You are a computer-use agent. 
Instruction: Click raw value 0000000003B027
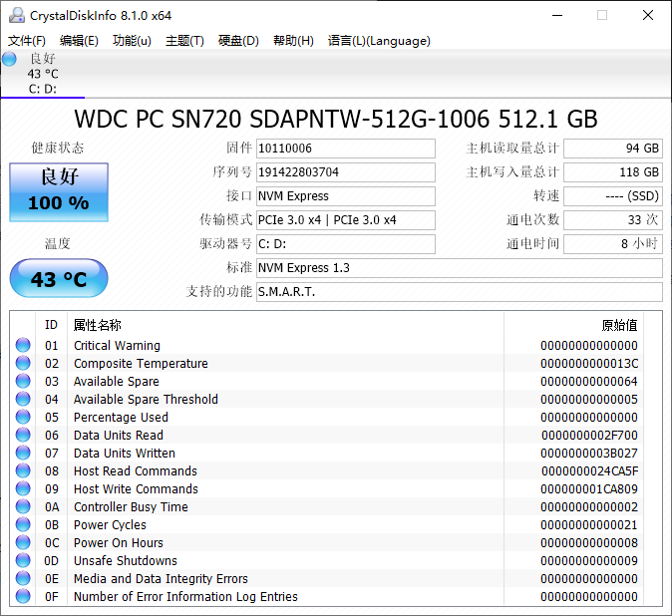click(589, 454)
